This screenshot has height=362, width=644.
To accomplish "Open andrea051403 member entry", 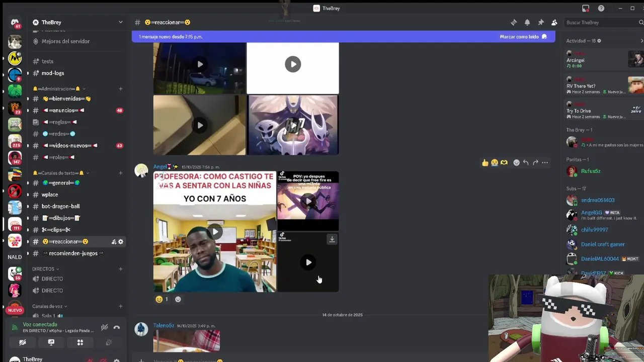I will 598,200.
